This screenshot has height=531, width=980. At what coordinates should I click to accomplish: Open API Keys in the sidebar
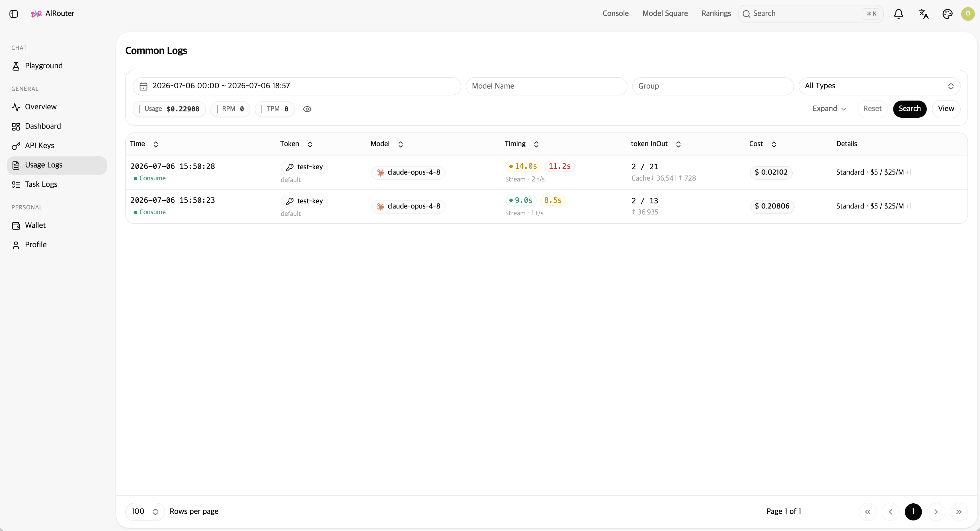[x=57, y=146]
